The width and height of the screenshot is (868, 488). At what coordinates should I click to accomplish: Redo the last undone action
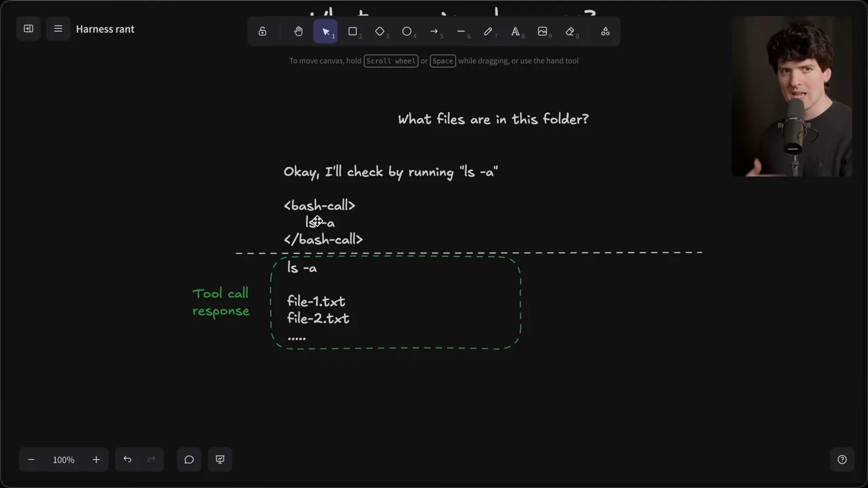click(151, 460)
